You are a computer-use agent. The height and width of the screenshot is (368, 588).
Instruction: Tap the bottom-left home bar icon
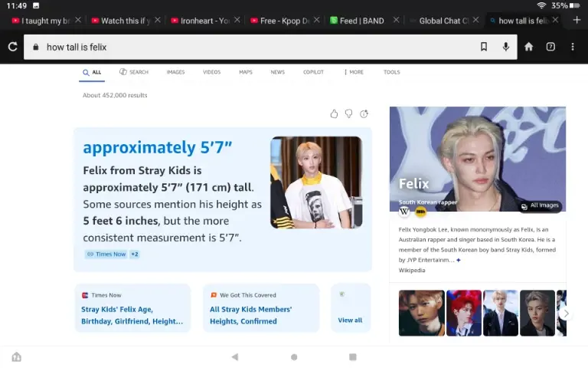17,356
